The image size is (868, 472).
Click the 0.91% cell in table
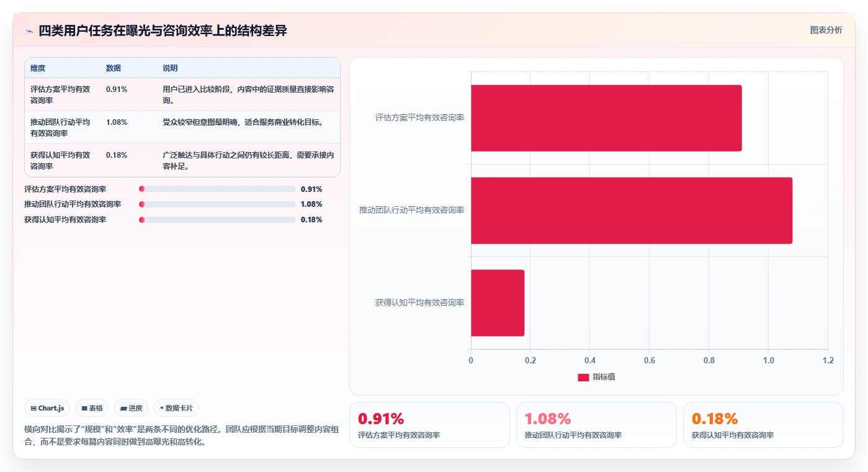(117, 89)
